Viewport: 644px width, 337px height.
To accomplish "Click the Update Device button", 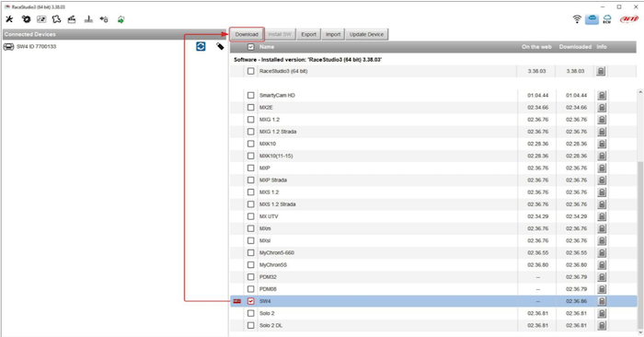I will [367, 34].
